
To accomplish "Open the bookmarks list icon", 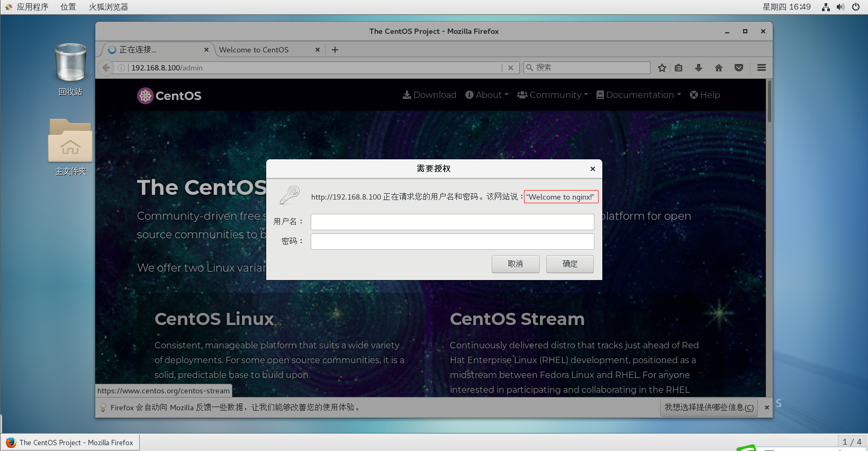I will [679, 68].
